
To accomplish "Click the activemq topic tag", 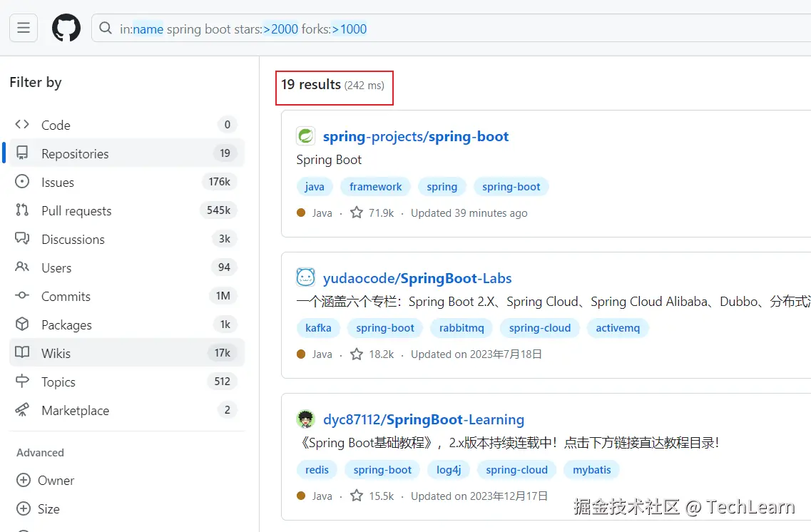I will point(618,328).
